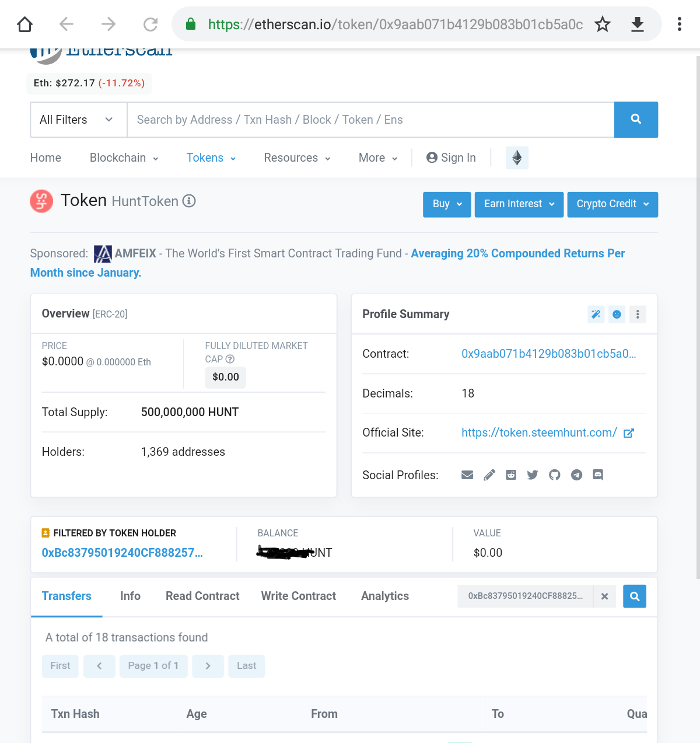Click the HuntToken info circle icon
The width and height of the screenshot is (700, 743).
point(189,201)
